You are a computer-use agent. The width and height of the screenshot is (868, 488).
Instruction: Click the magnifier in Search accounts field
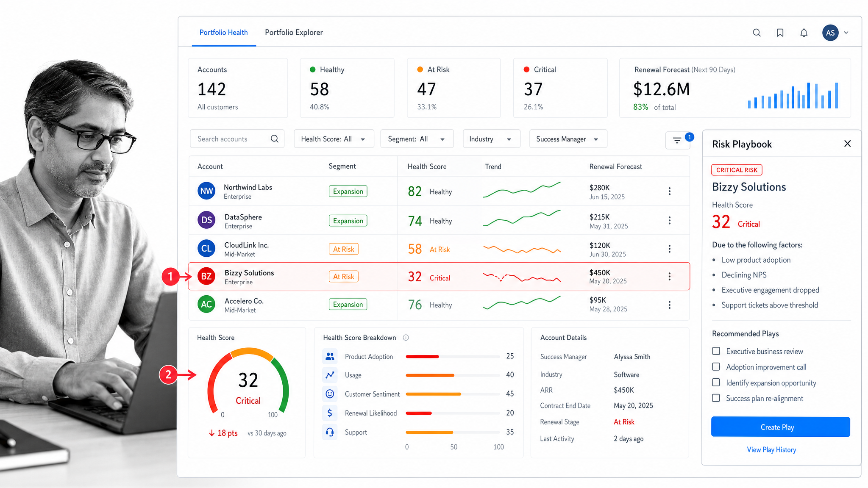[x=275, y=139]
